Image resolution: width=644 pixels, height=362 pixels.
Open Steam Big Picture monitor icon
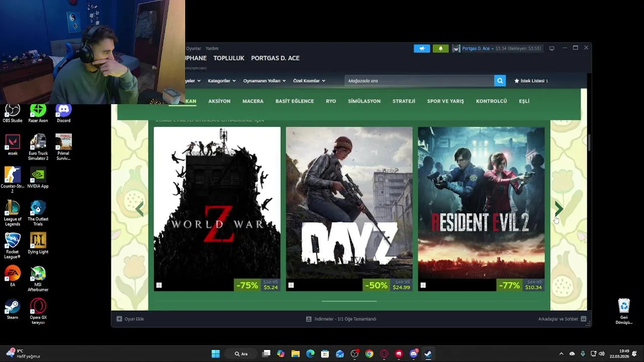[x=551, y=48]
